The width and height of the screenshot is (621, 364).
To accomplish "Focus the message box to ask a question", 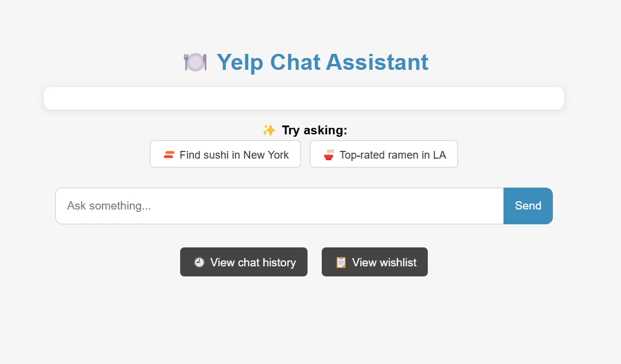I will click(279, 205).
